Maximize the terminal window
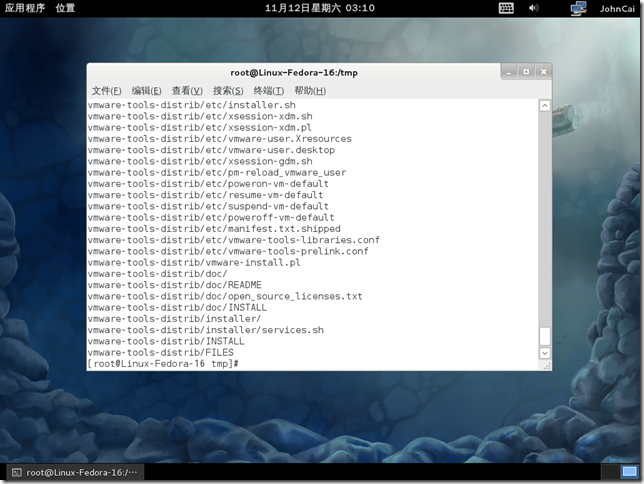This screenshot has width=644, height=484. point(526,72)
